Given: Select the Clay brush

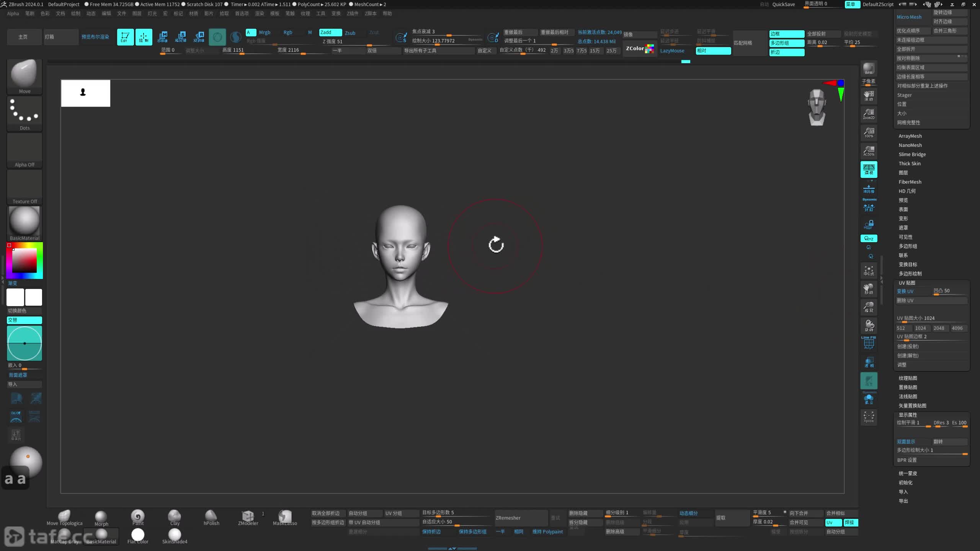Looking at the screenshot, I should pyautogui.click(x=175, y=518).
